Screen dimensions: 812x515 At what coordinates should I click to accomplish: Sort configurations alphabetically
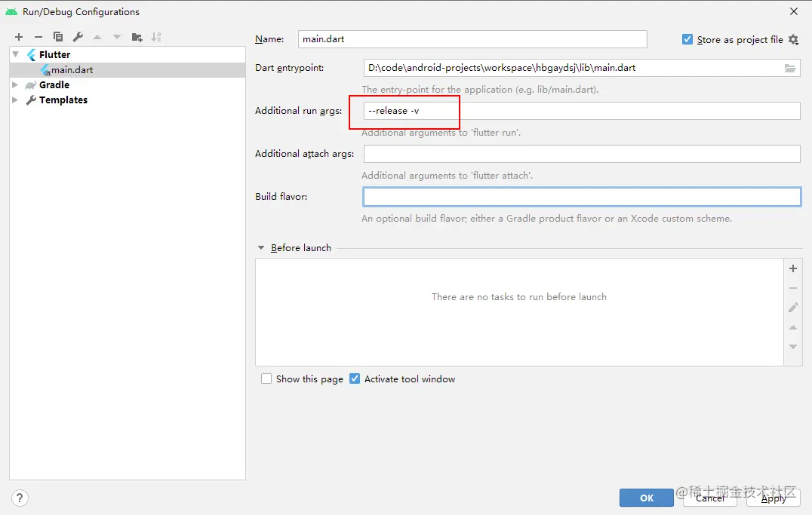click(156, 37)
